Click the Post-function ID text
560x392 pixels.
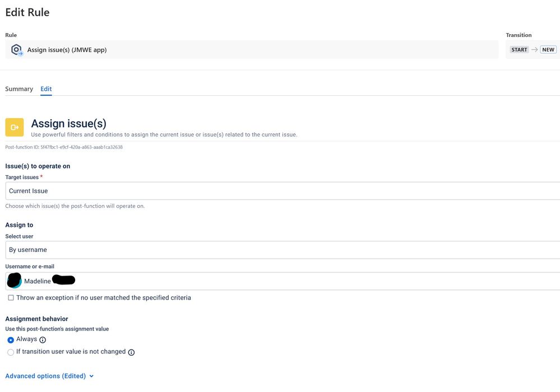[x=64, y=147]
